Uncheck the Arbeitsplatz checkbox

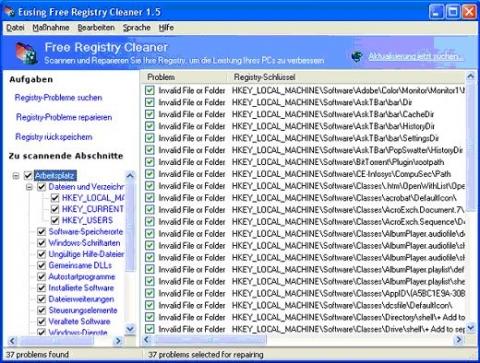(x=28, y=175)
